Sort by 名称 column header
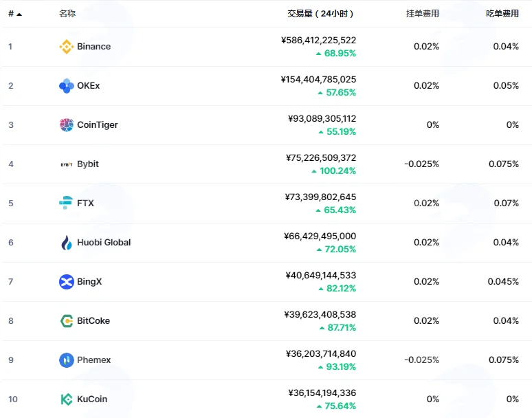Viewport: 532px width, 418px height. [x=67, y=14]
